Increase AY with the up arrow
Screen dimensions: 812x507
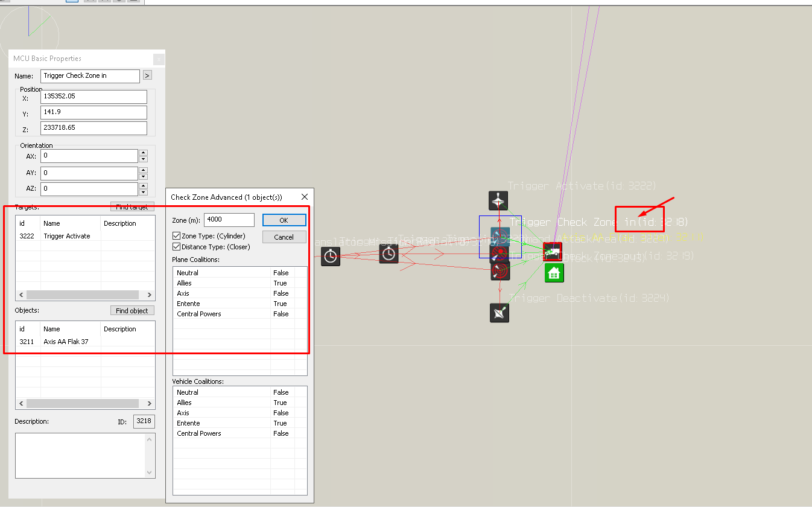click(x=143, y=170)
